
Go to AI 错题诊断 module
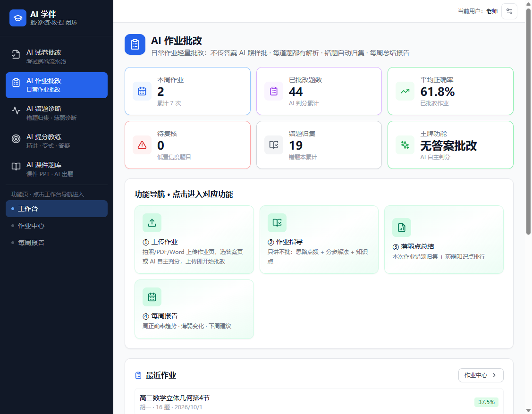point(57,113)
